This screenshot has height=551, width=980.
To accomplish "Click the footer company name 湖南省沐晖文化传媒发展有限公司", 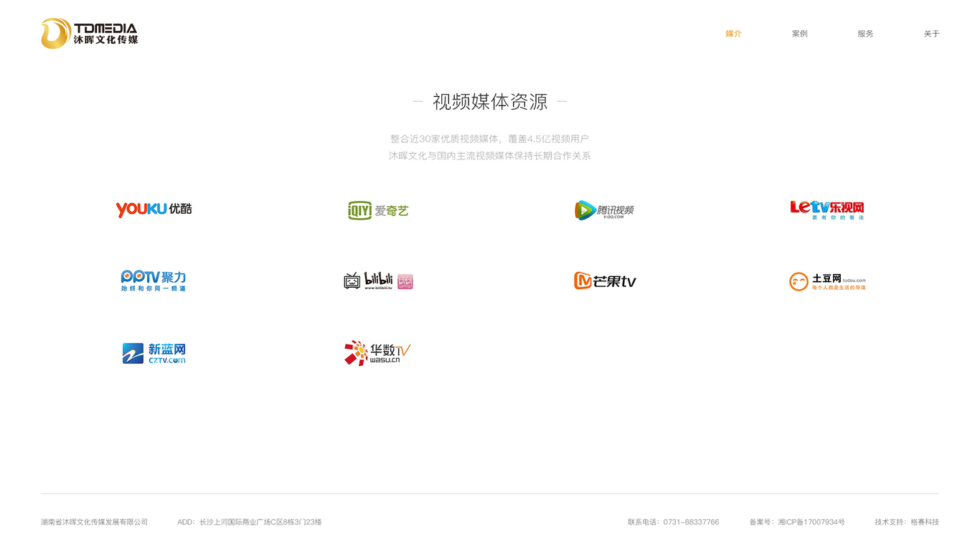I will 94,522.
